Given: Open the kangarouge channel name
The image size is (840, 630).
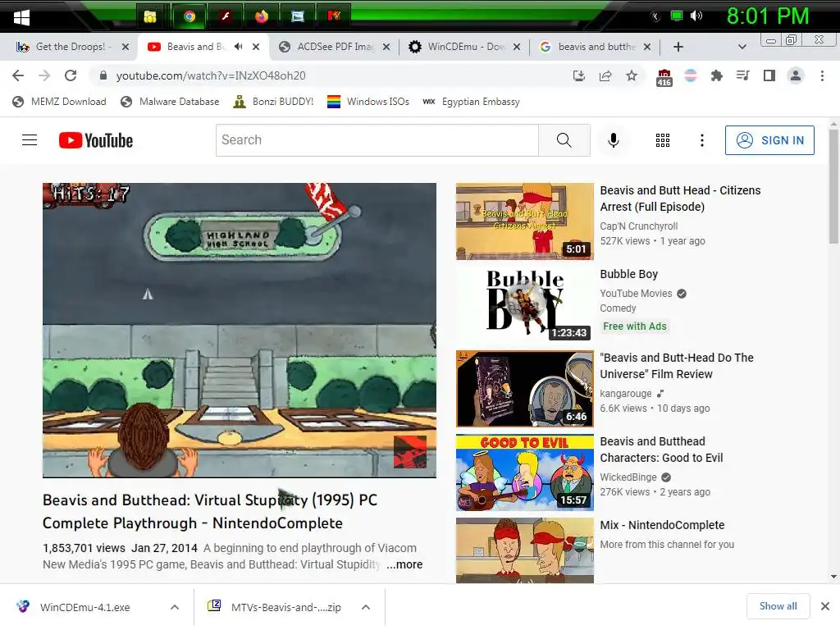Looking at the screenshot, I should coord(626,393).
